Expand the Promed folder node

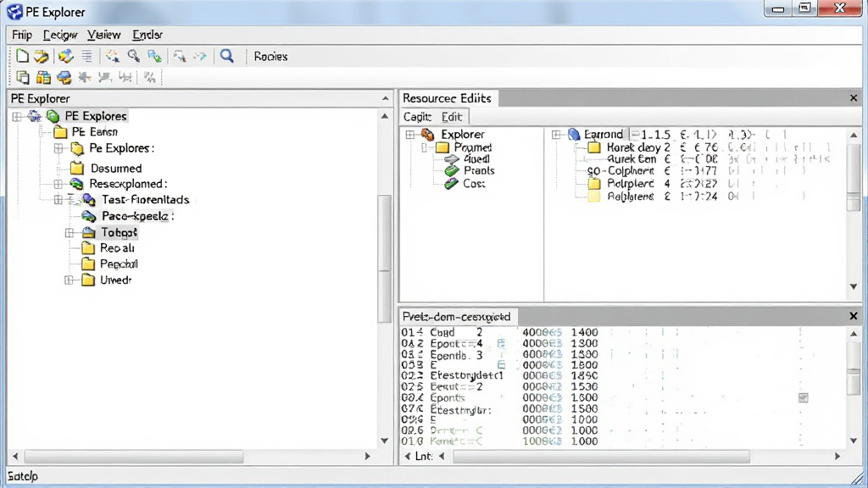pos(425,147)
